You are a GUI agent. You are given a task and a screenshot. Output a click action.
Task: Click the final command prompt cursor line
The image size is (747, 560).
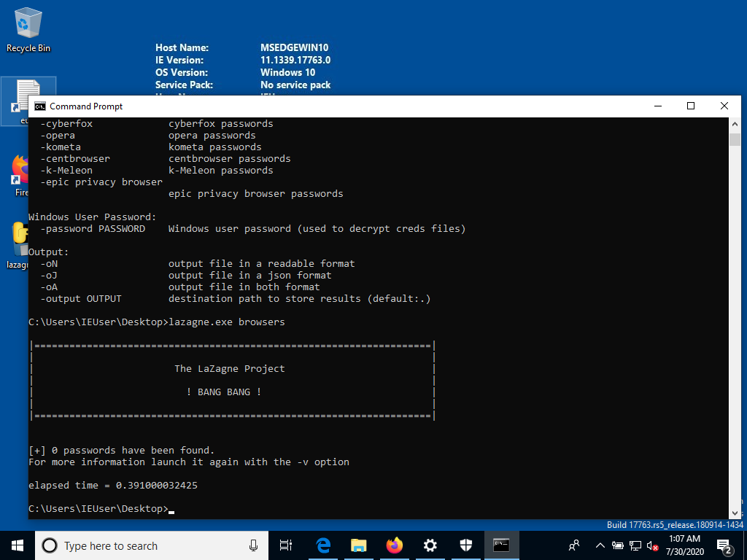click(101, 508)
